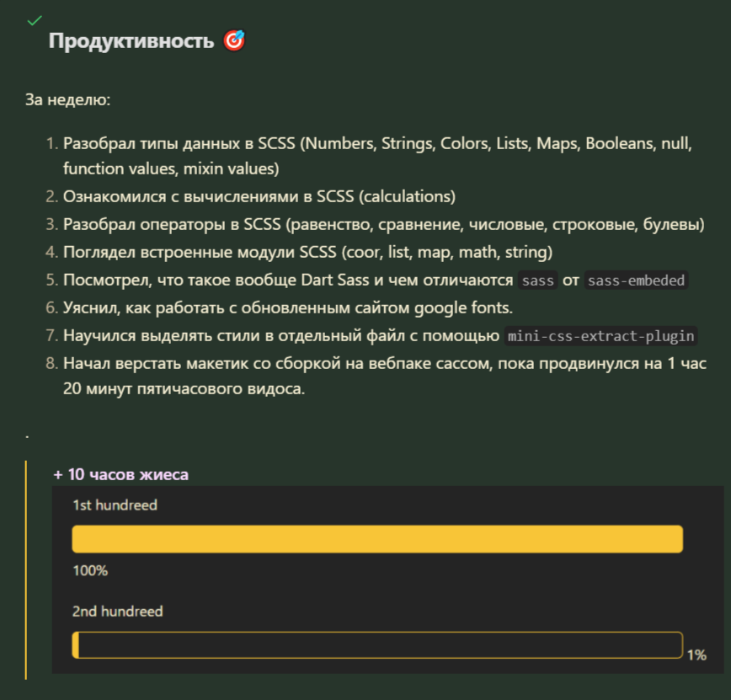
Task: Click the list item about built-in SCSS modules
Action: 307,253
